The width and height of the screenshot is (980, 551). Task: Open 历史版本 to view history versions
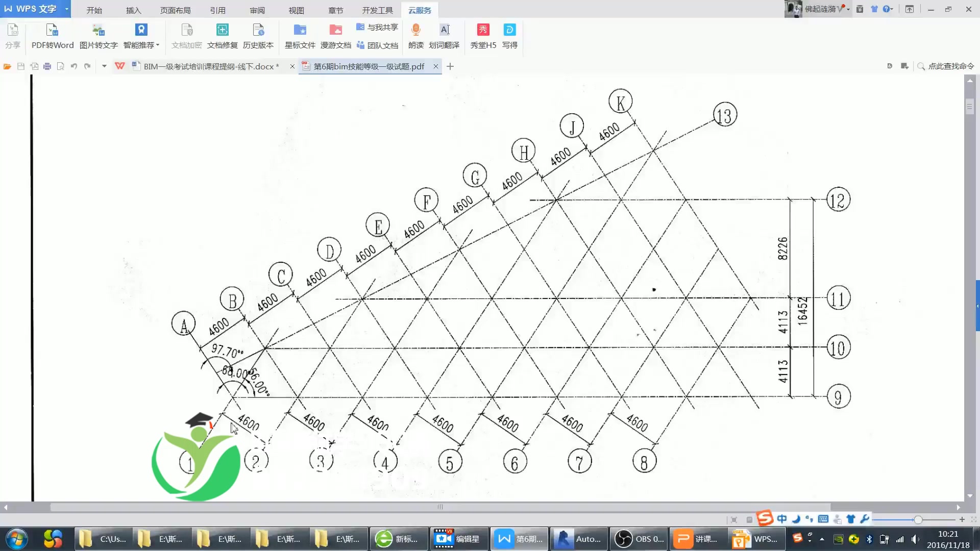point(258,36)
